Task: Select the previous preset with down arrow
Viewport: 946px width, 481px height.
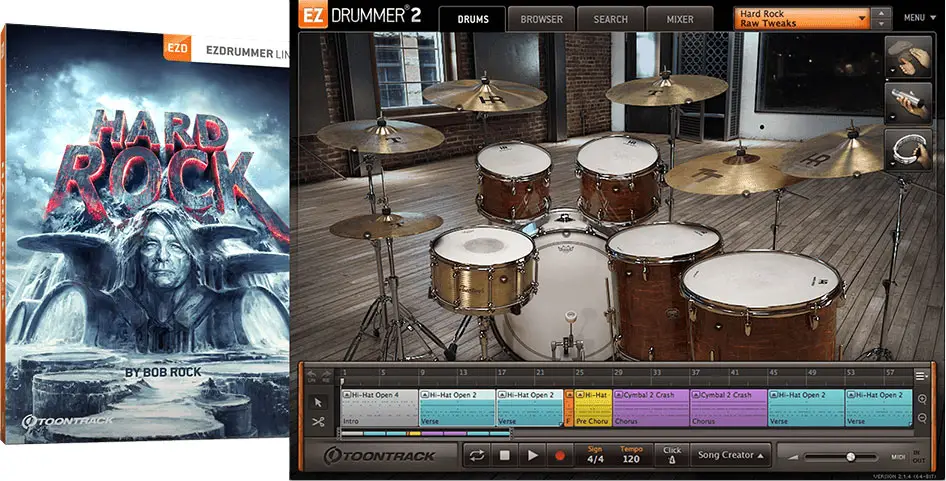Action: pos(881,24)
